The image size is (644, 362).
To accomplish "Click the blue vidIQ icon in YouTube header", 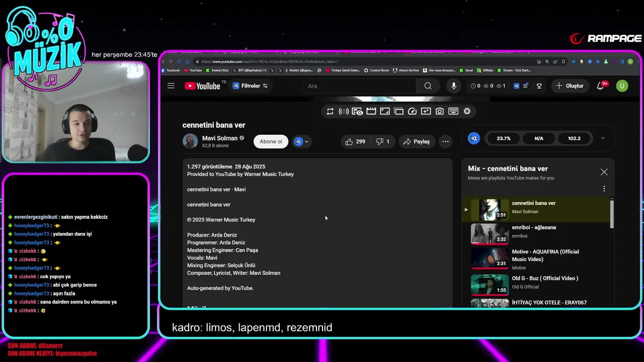I will (x=516, y=86).
